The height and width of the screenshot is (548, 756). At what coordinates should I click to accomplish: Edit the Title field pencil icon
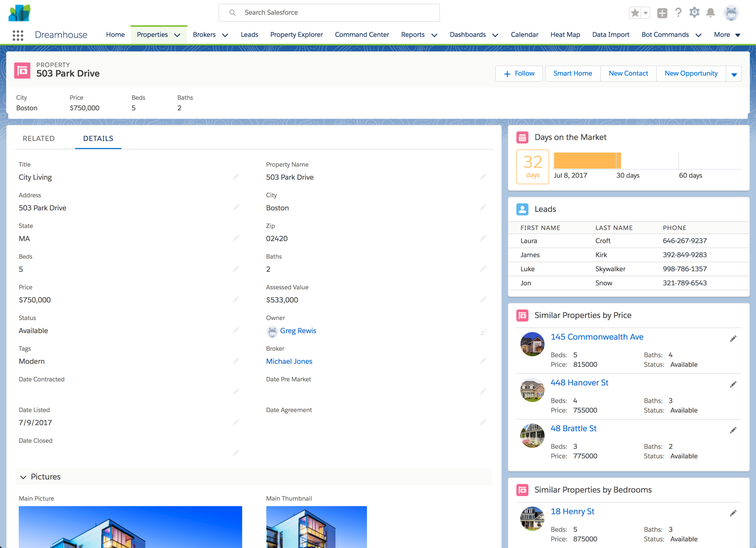236,177
